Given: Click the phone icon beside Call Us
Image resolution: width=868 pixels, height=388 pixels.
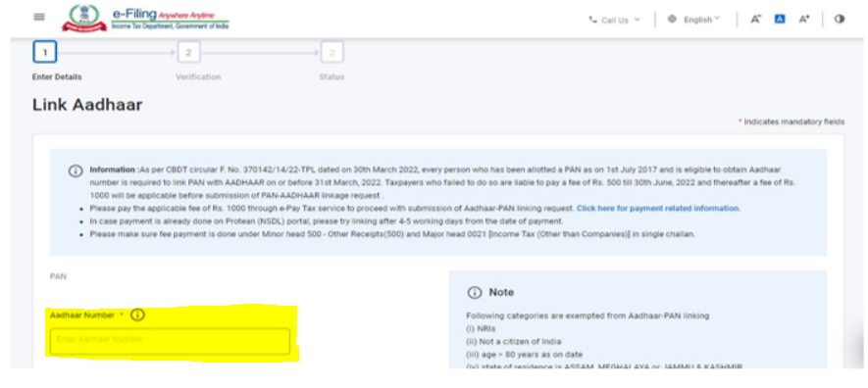Looking at the screenshot, I should pos(592,20).
